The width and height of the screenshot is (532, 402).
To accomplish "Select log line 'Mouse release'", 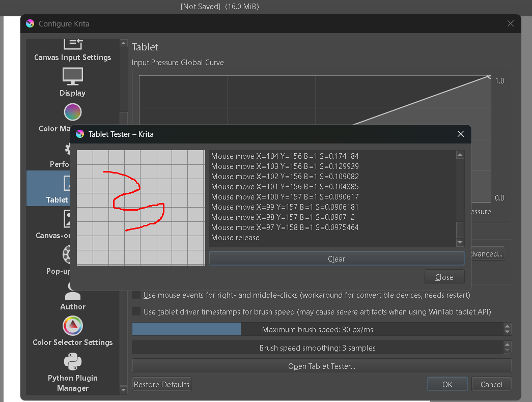I will point(235,238).
